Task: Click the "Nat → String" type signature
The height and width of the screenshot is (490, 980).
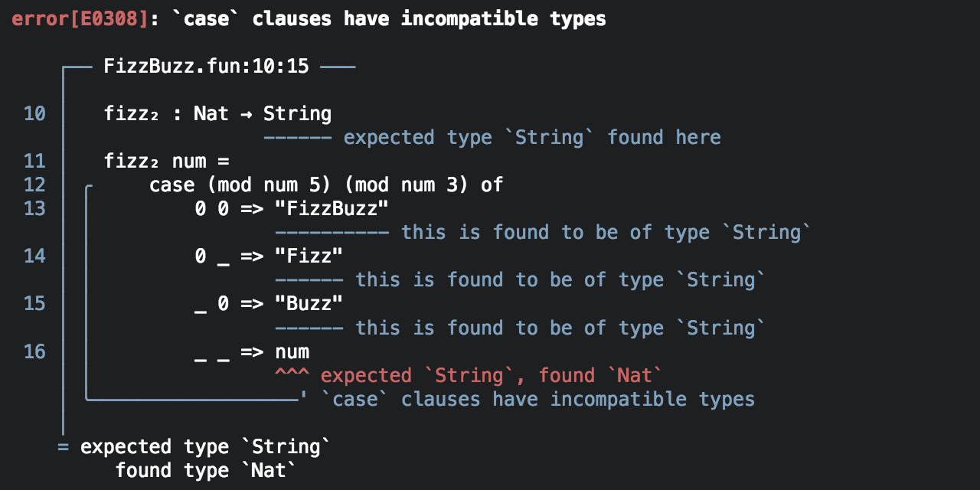Action: 263,114
